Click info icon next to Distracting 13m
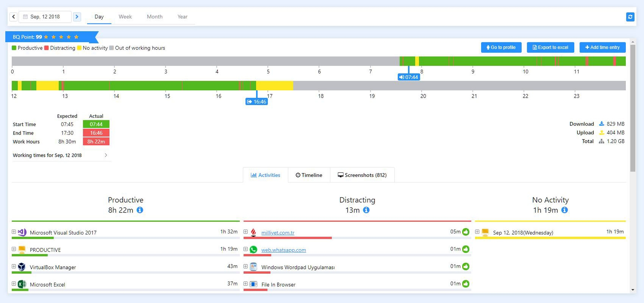The height and width of the screenshot is (303, 644). (366, 210)
